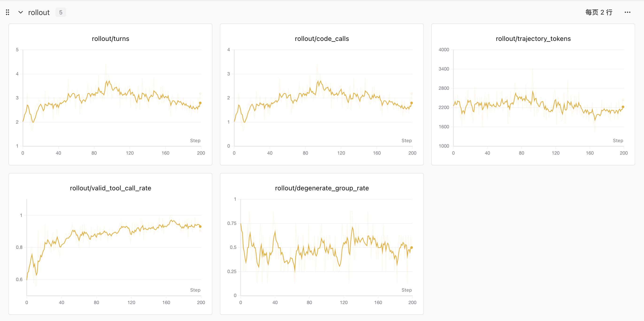644x321 pixels.
Task: Click the 0.6 y-axis tick in valid_tool_call_rate
Action: click(19, 280)
